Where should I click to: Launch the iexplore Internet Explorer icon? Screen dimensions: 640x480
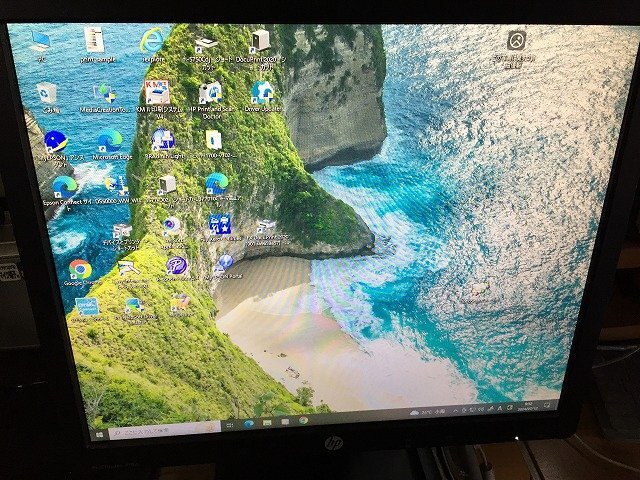click(x=152, y=44)
